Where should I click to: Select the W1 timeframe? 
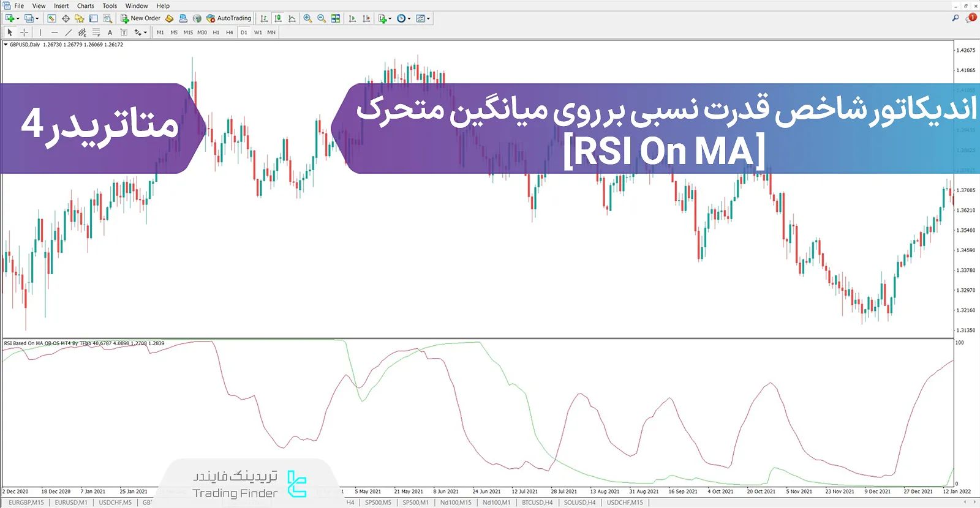click(x=258, y=32)
